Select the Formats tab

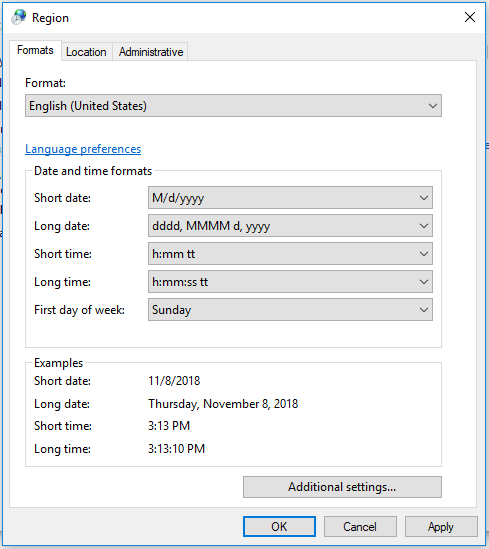click(35, 50)
